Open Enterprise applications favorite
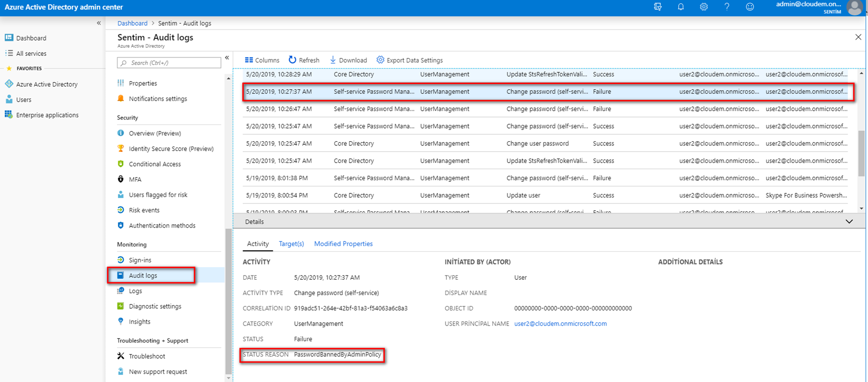868x382 pixels. [47, 115]
